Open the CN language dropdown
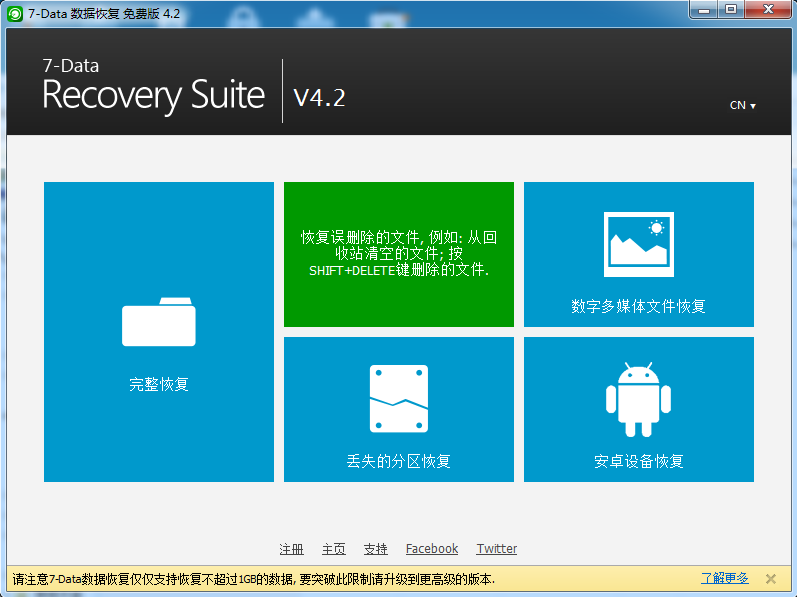This screenshot has width=797, height=597. pyautogui.click(x=743, y=105)
